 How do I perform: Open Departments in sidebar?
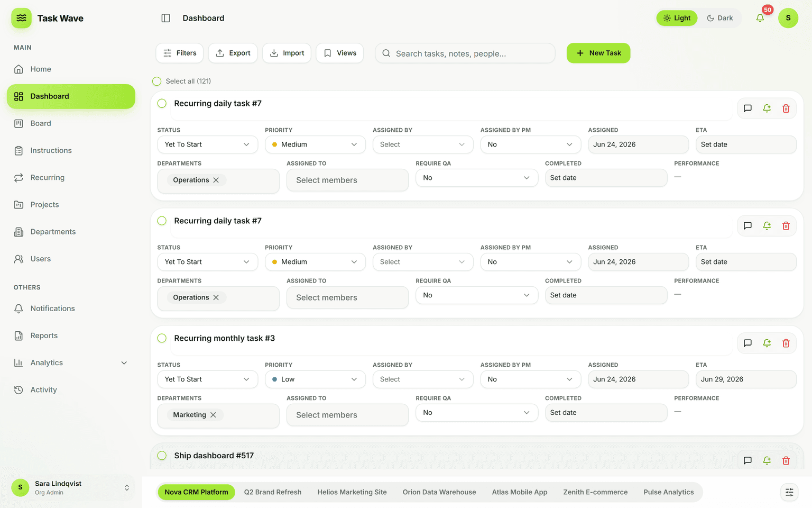click(71, 232)
